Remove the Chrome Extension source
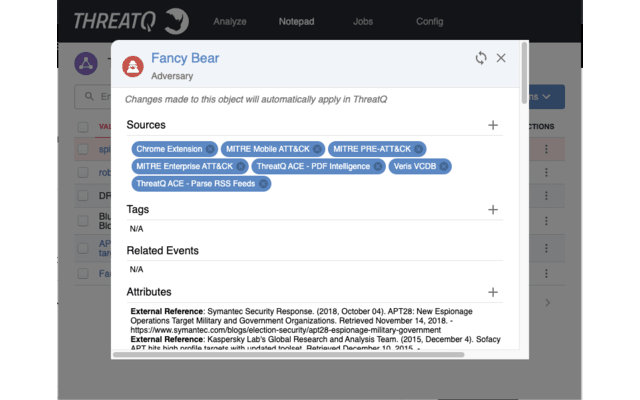 pos(210,149)
